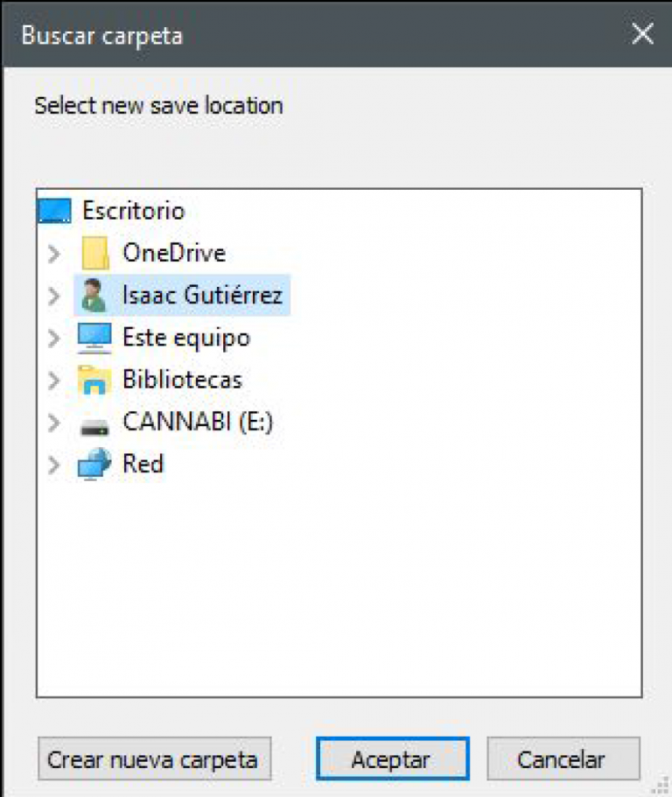
Task: Click the Este equipo computer icon
Action: 94,338
